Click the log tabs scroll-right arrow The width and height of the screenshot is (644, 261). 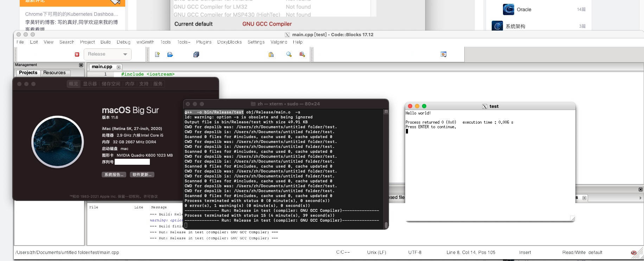(640, 198)
